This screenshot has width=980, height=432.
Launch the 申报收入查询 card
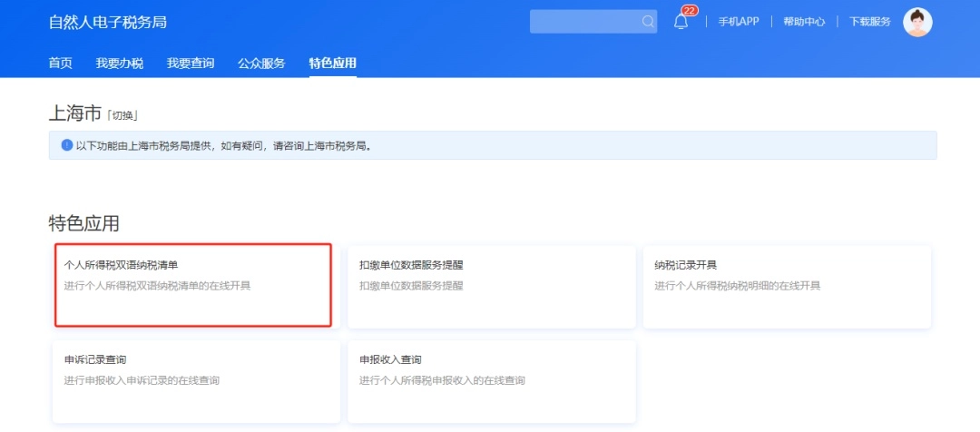pos(491,381)
